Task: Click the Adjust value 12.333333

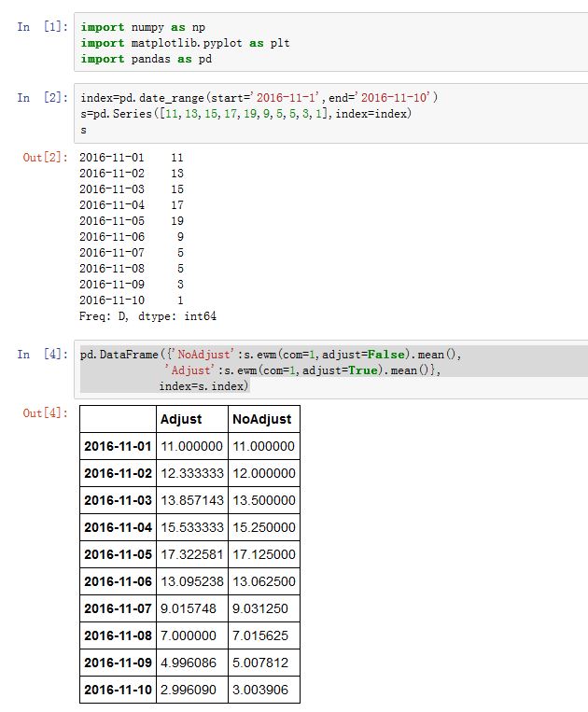Action: pyautogui.click(x=192, y=473)
